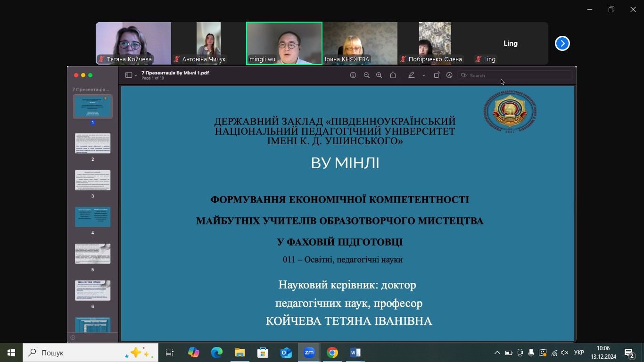Open the sidebar view options dropdown chevron

[x=136, y=75]
